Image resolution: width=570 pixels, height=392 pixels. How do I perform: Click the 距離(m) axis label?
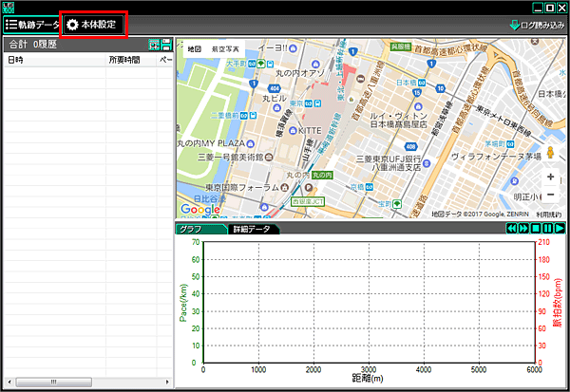point(368,379)
